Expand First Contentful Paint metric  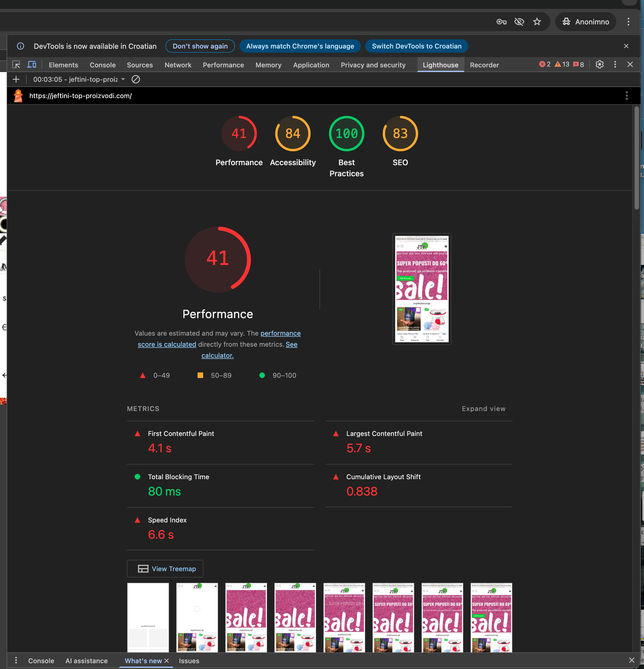181,433
